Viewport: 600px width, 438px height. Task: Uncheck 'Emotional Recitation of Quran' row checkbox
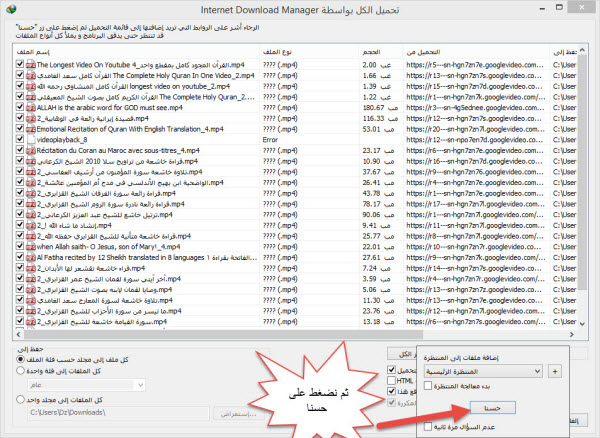(20, 128)
